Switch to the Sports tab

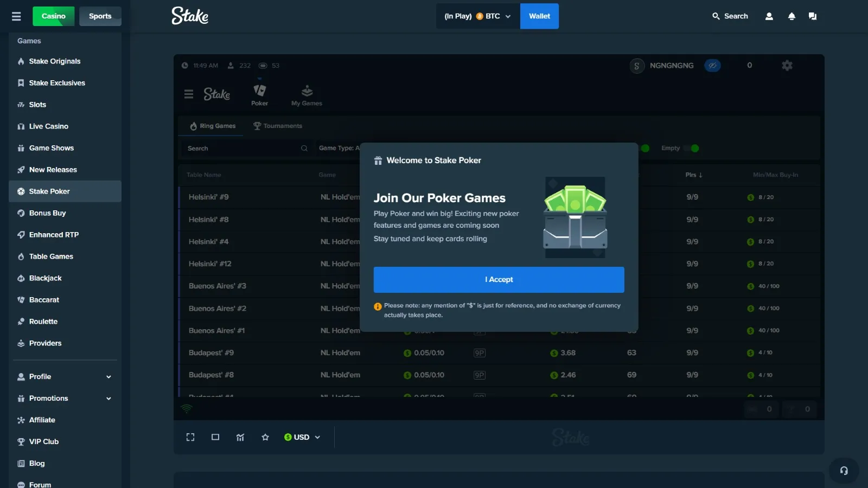click(x=100, y=16)
